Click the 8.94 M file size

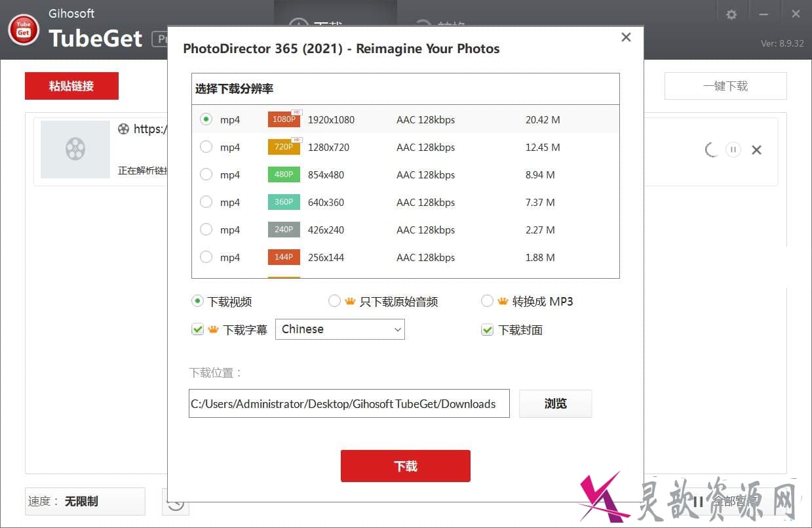point(540,174)
